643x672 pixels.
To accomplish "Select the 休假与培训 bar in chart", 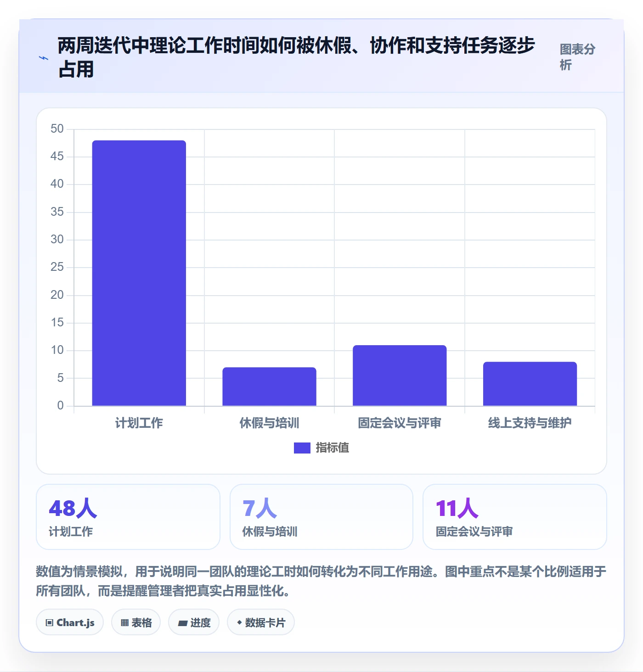I will click(x=270, y=386).
